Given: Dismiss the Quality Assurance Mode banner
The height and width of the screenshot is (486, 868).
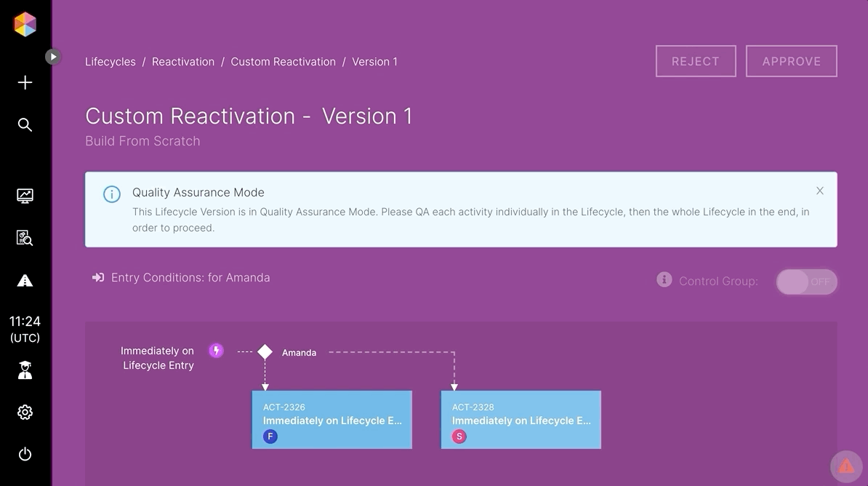Looking at the screenshot, I should (819, 191).
